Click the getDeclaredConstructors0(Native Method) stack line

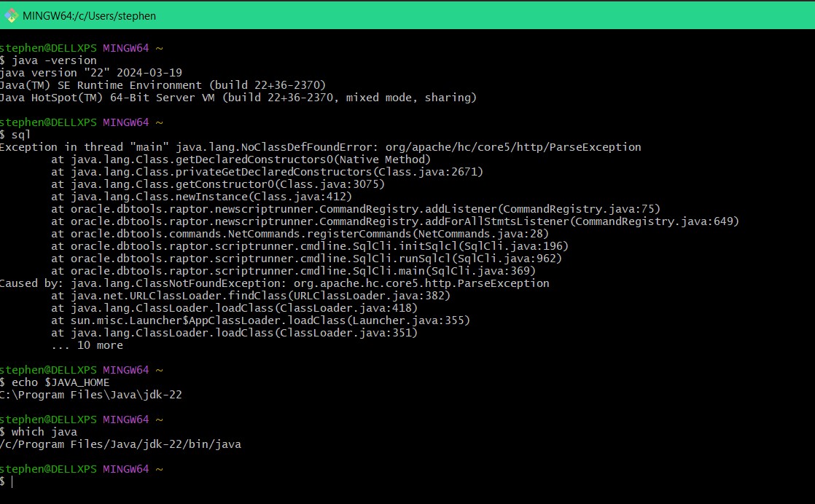pos(241,160)
